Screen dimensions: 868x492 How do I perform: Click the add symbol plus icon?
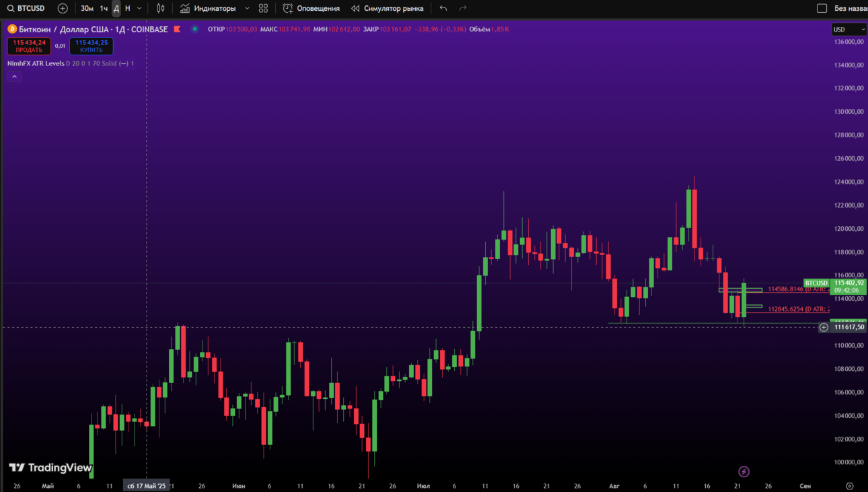(x=63, y=8)
